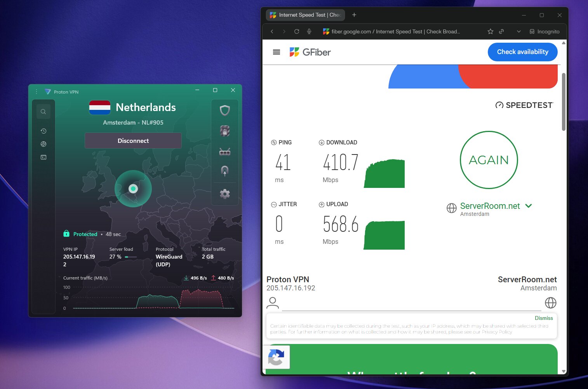Select the Internet Speed Test browser tab
The height and width of the screenshot is (389, 588).
[x=305, y=15]
